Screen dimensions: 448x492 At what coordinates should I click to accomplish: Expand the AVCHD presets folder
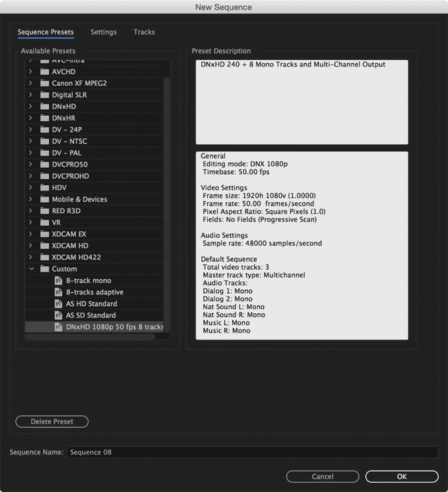pyautogui.click(x=31, y=72)
